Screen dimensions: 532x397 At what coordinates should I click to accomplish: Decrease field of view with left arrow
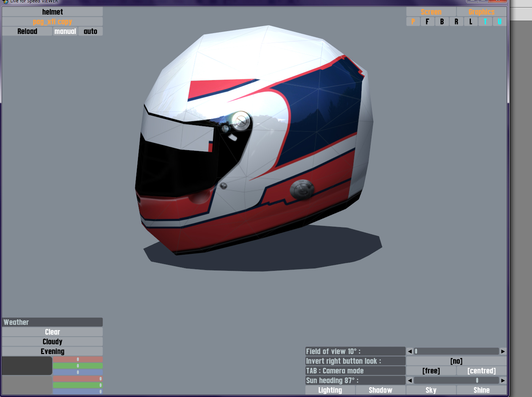(410, 351)
